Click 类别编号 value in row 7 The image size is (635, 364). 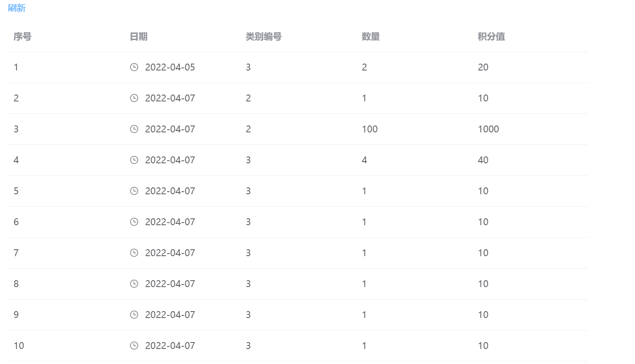(x=248, y=253)
